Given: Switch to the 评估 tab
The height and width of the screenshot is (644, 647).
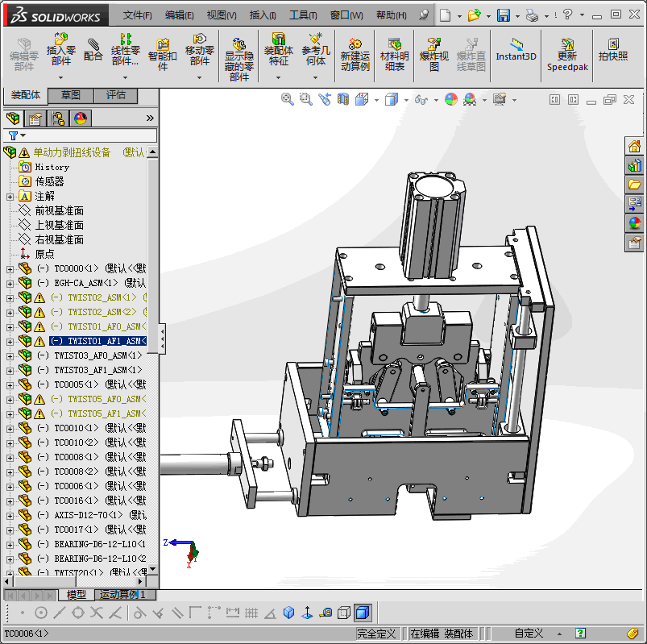Looking at the screenshot, I should [x=115, y=95].
